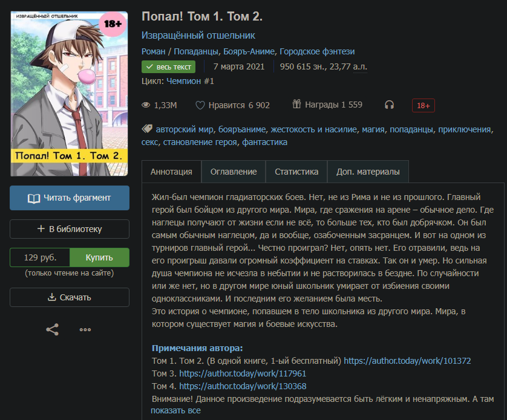Open author Извращённый отшельник page
The height and width of the screenshot is (420, 507).
coord(198,35)
